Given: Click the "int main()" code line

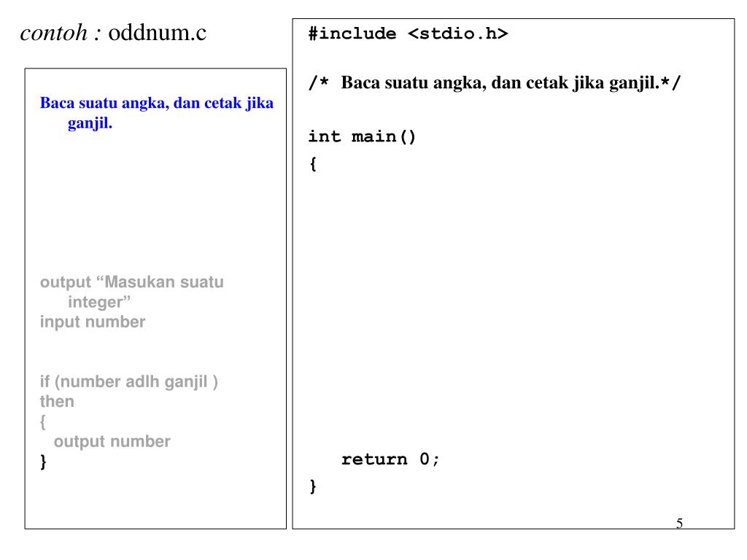Looking at the screenshot, I should (x=362, y=137).
